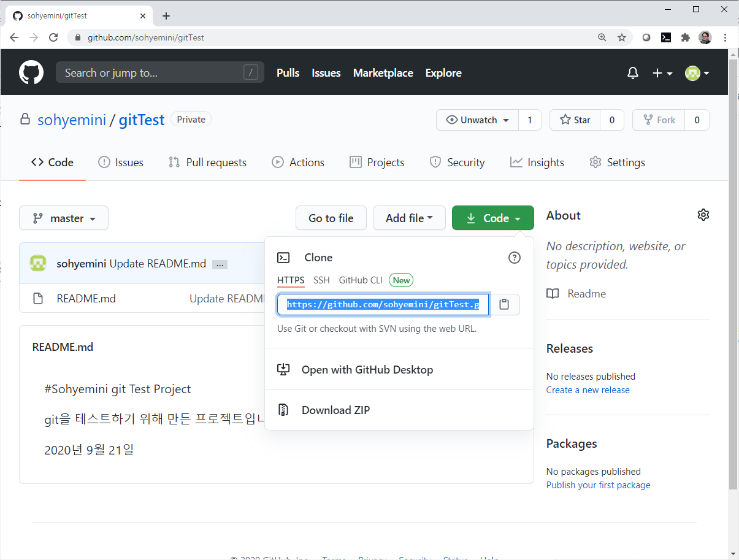
Task: Click Publish your first package link
Action: point(599,485)
